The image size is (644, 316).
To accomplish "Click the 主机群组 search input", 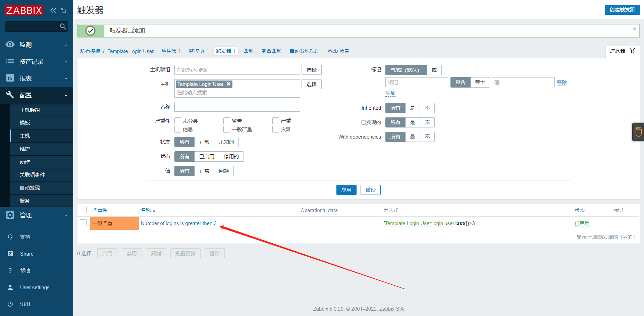I will pyautogui.click(x=237, y=70).
